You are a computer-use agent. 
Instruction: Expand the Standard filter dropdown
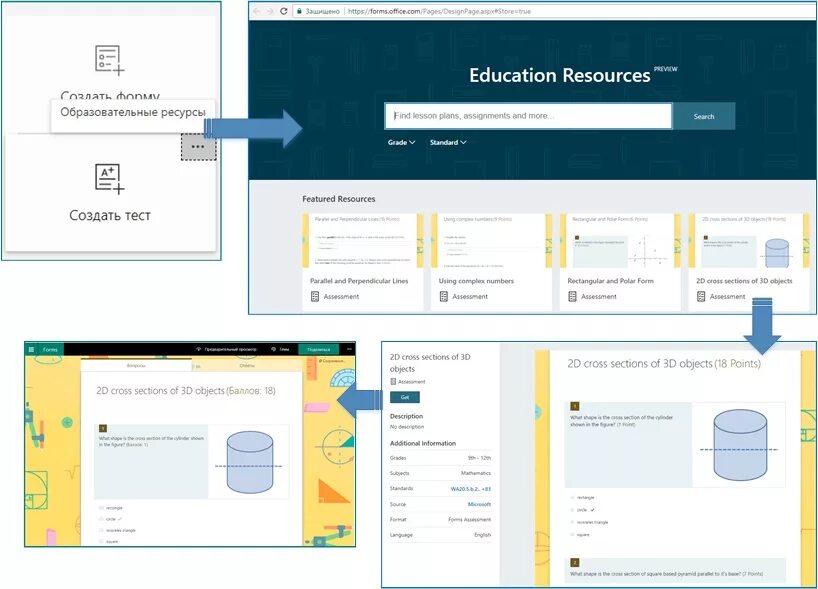448,142
